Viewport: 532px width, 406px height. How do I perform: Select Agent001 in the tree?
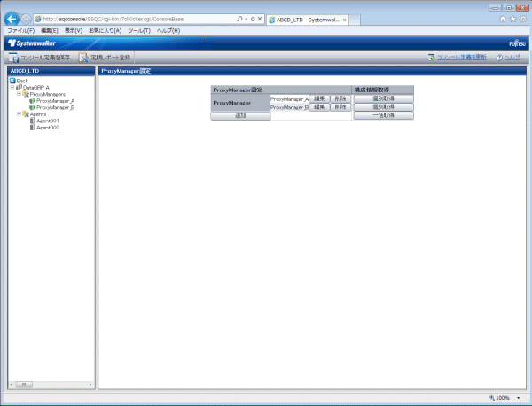tap(48, 121)
